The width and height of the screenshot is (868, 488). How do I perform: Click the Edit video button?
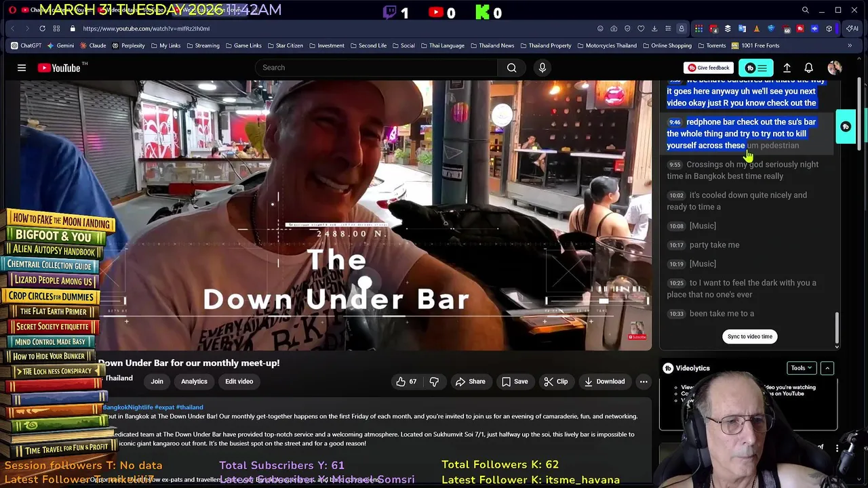click(239, 382)
